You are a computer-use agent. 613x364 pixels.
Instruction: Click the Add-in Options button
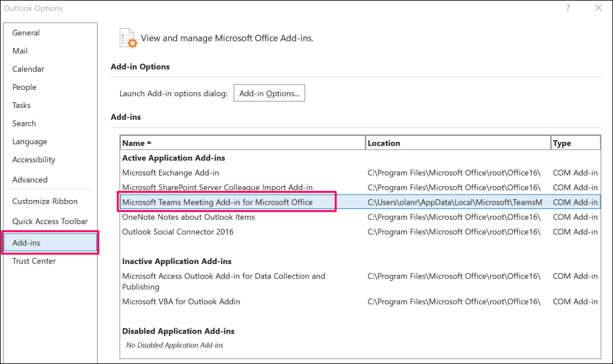(x=269, y=93)
